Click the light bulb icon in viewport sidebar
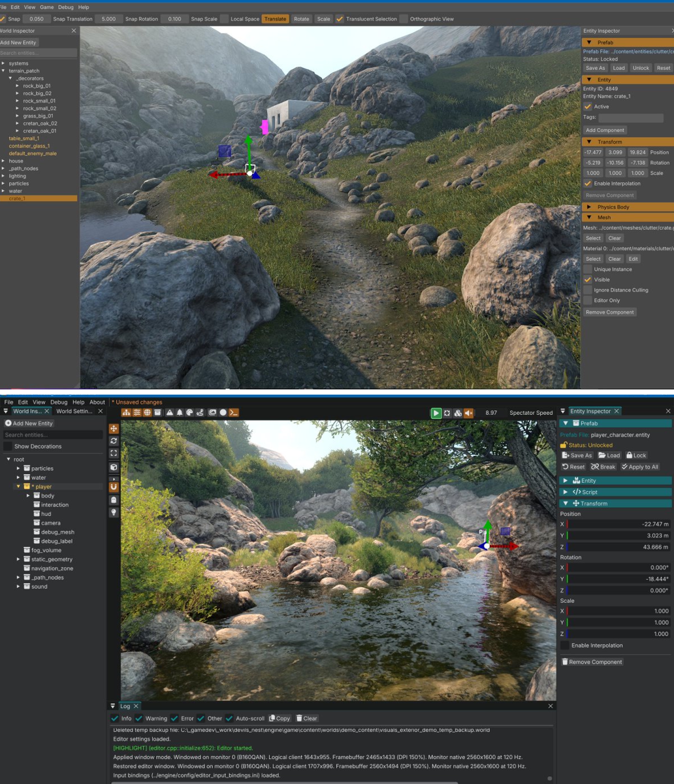This screenshot has width=674, height=784. tap(114, 513)
